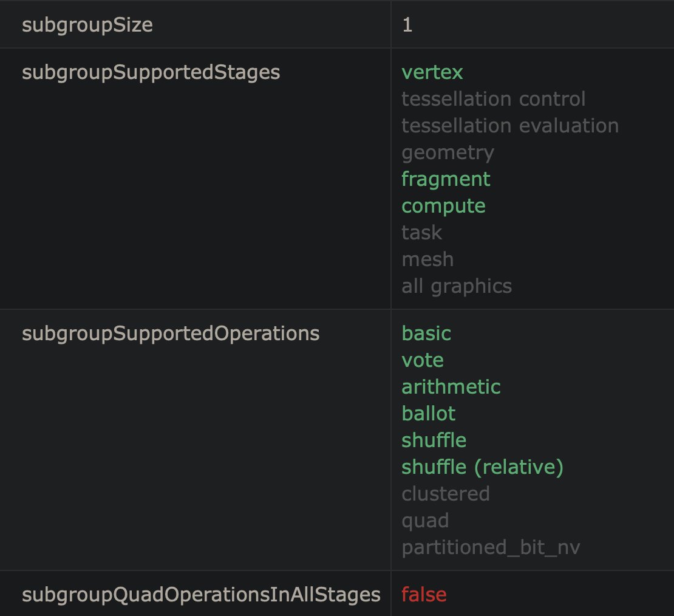Select the subgroupSupportedStages label
The image size is (674, 616).
(x=151, y=72)
